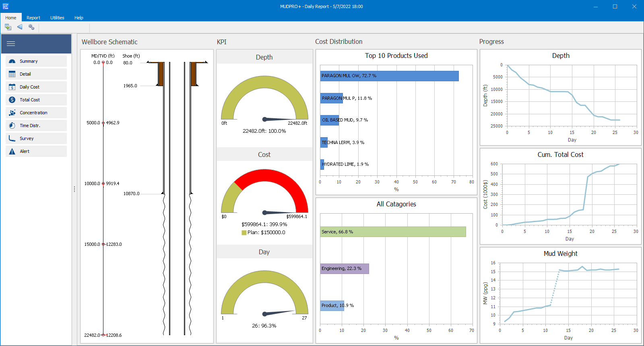Image resolution: width=644 pixels, height=346 pixels.
Task: Click the table export icon in the toolbar
Action: [x=8, y=27]
